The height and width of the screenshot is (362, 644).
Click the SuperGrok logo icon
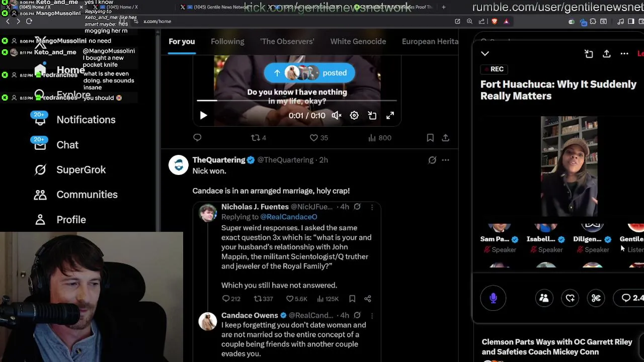[x=40, y=170]
